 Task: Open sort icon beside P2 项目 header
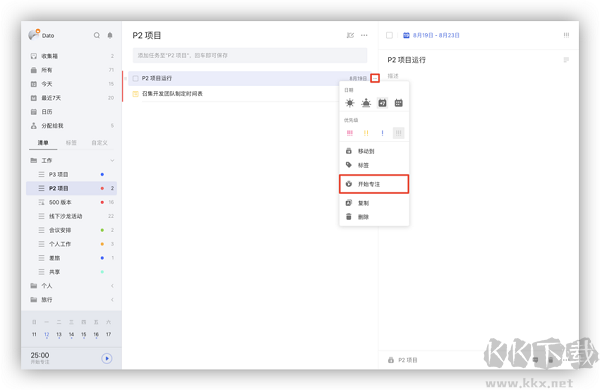pos(350,35)
